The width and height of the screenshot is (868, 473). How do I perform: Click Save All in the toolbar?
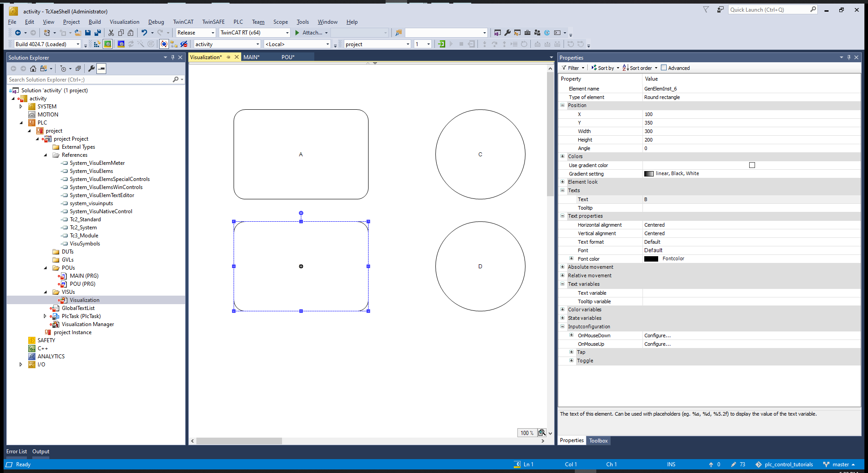coord(97,33)
